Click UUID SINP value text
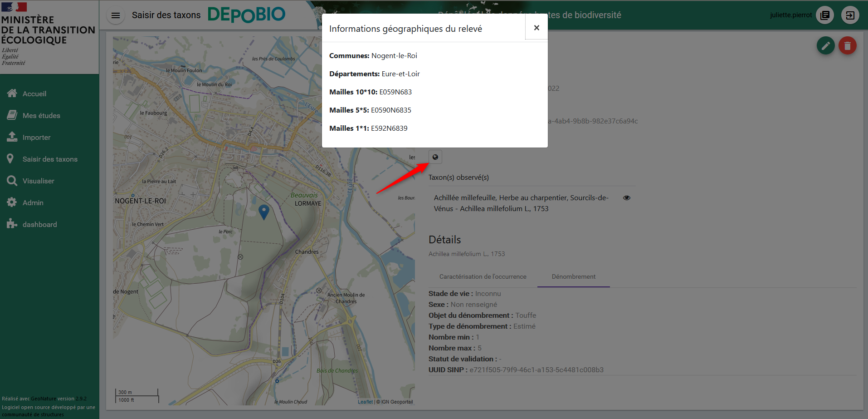This screenshot has height=419, width=868. click(x=536, y=370)
